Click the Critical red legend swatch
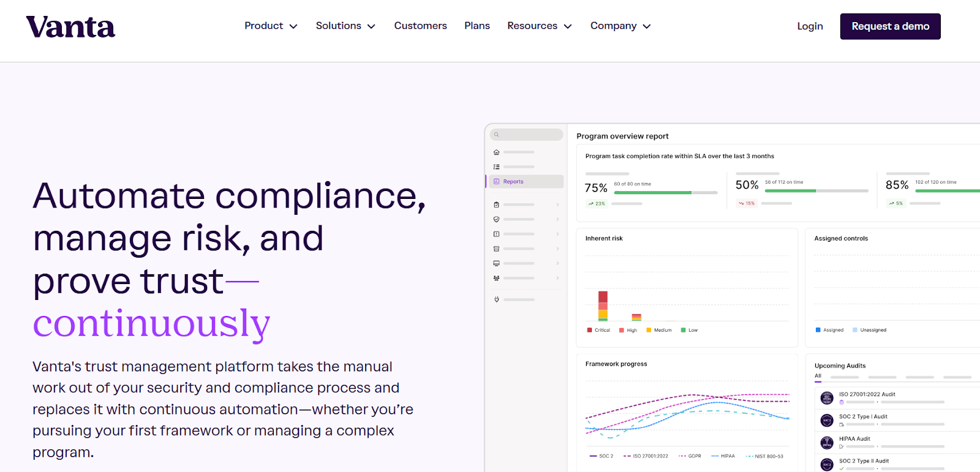Screen dimensions: 980x472 pyautogui.click(x=589, y=330)
